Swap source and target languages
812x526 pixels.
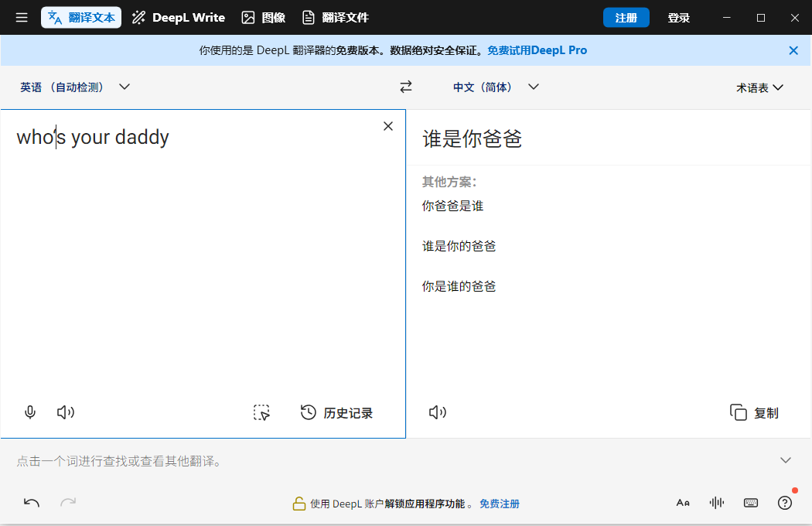[406, 87]
